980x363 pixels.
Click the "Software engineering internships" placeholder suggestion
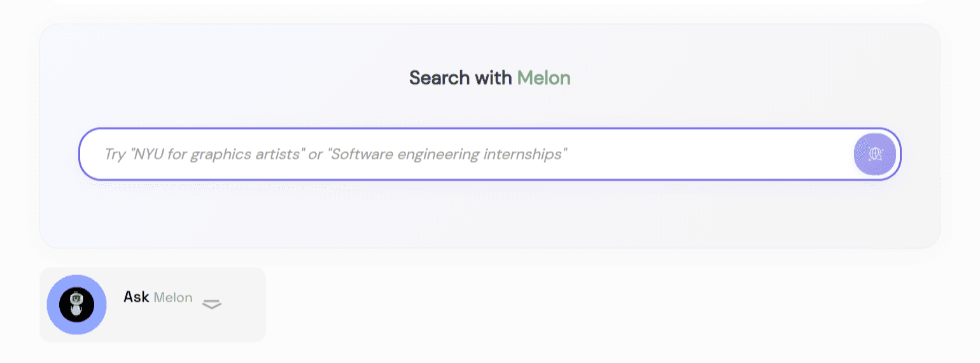point(447,154)
